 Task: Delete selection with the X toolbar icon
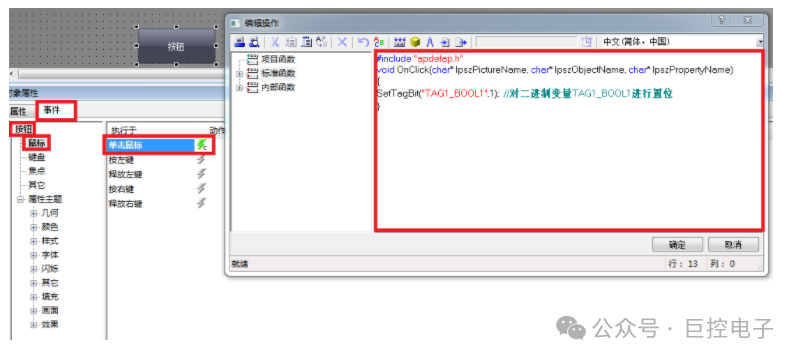[342, 42]
